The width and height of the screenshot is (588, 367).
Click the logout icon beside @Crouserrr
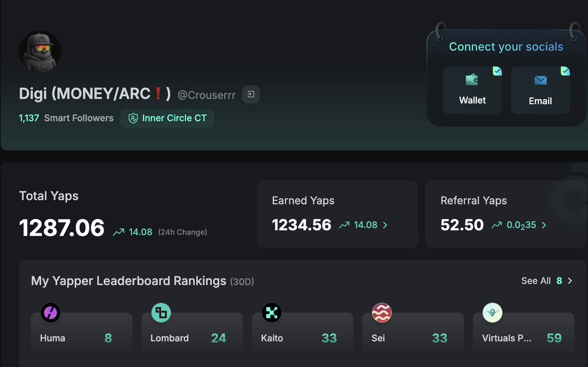tap(251, 95)
